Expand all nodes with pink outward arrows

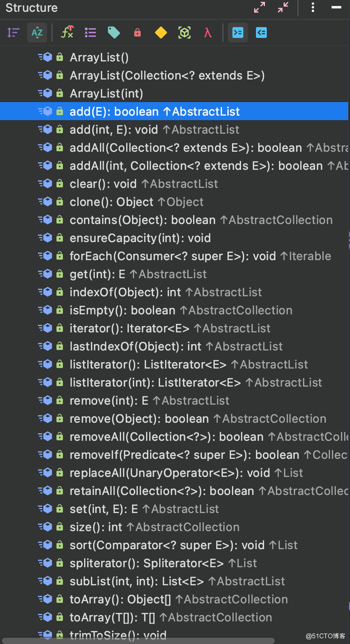[260, 7]
